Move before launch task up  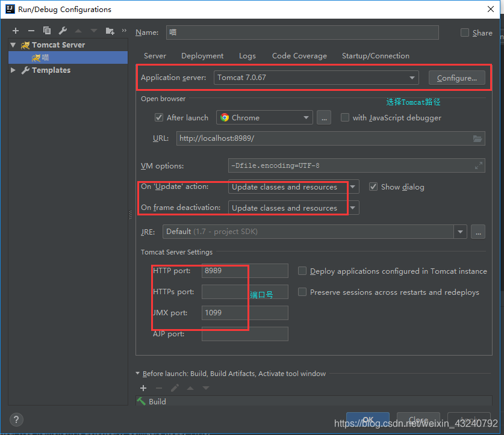pyautogui.click(x=190, y=388)
